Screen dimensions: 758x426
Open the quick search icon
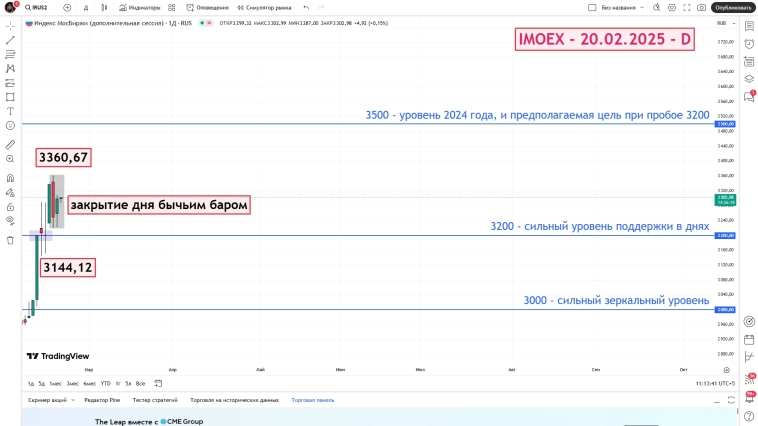[x=656, y=8]
